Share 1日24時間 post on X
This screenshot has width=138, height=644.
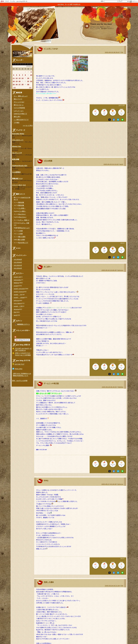(x=109, y=257)
